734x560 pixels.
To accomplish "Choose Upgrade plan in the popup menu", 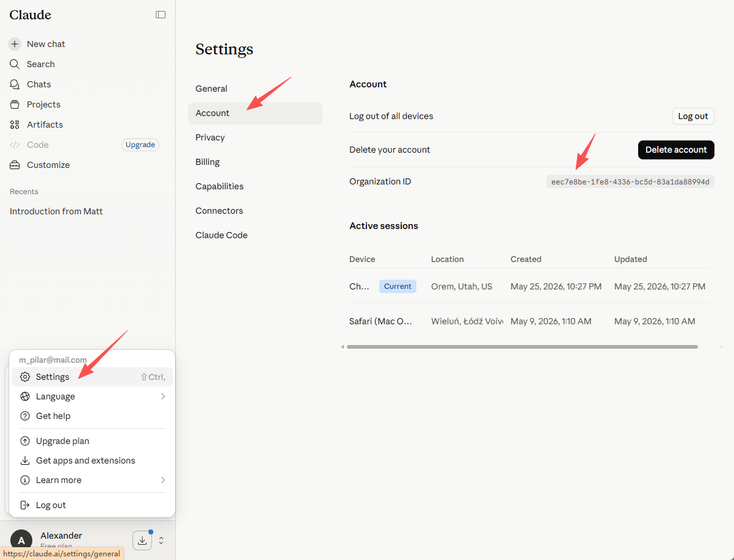I will click(92, 441).
